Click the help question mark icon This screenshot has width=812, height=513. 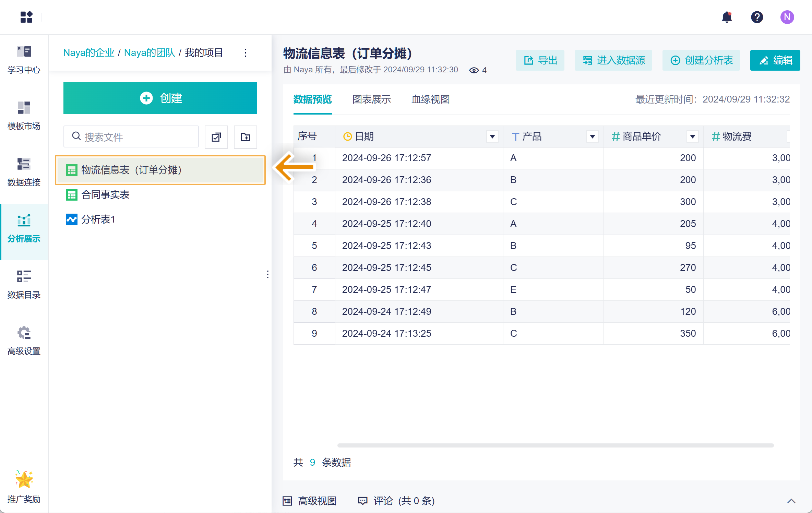pyautogui.click(x=757, y=17)
